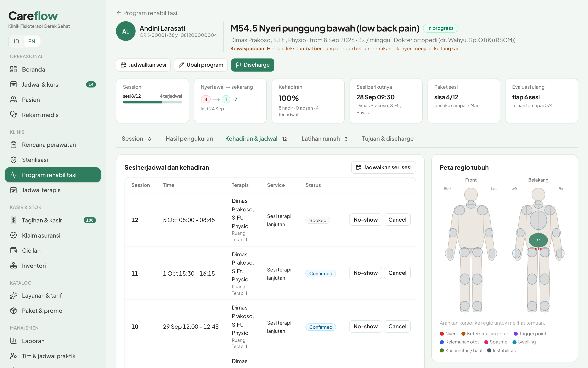This screenshot has height=368, width=588.
Task: Click the teal Swelling legend dot
Action: click(x=514, y=342)
